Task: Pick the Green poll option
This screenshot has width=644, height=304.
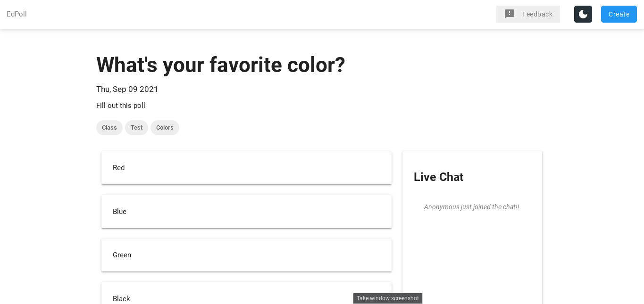Action: tap(246, 255)
